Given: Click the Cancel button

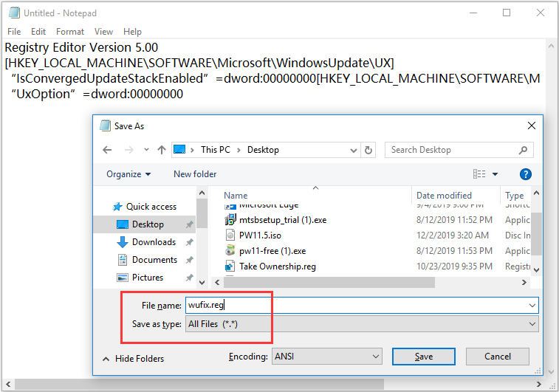Looking at the screenshot, I should tap(497, 357).
